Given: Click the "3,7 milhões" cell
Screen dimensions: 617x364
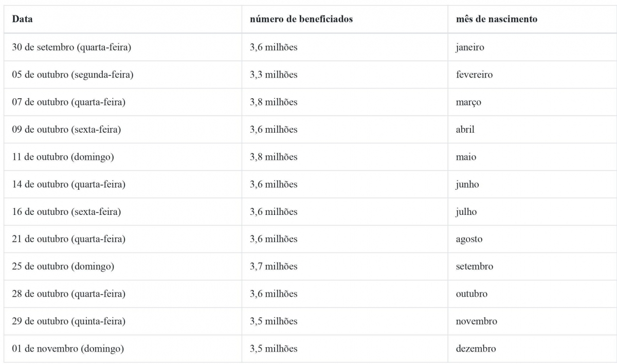Looking at the screenshot, I should click(x=274, y=266).
